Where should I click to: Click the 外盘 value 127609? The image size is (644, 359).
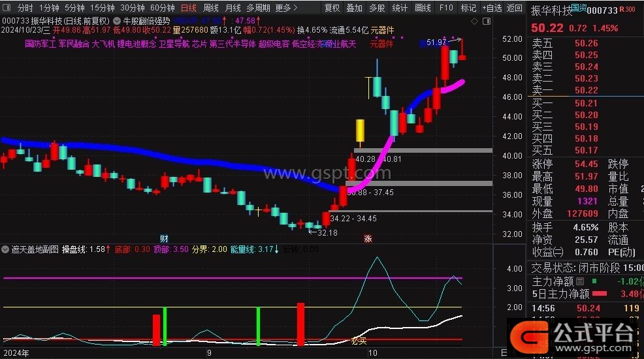point(583,213)
